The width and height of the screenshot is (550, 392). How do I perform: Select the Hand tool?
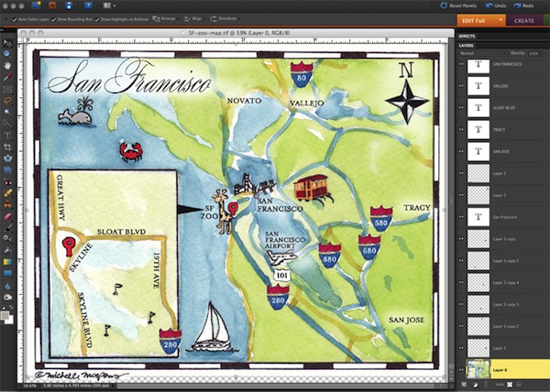coord(8,66)
